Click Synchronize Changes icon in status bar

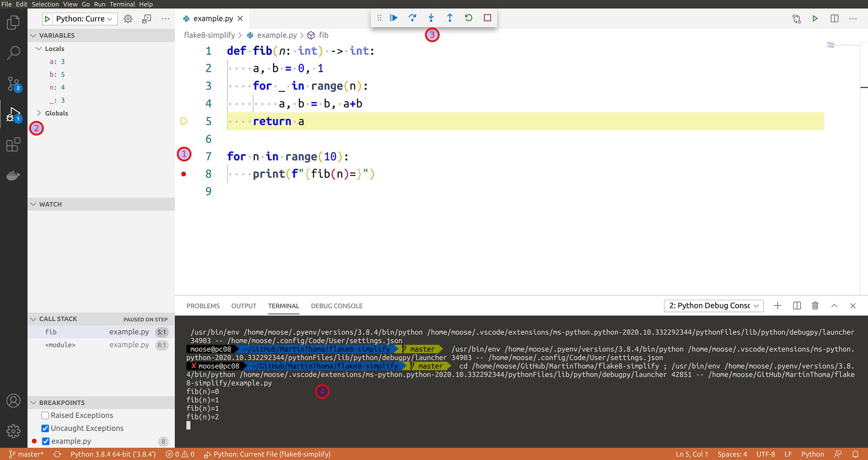(57, 454)
